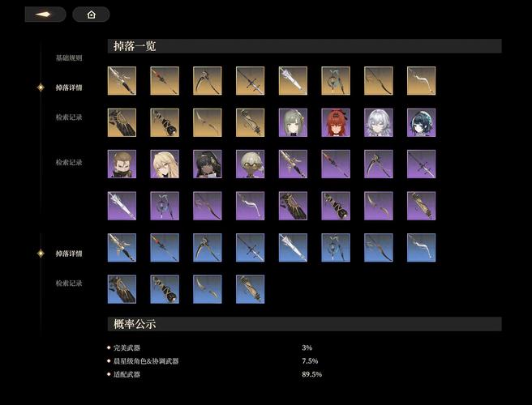Select the purple white broadblade icon
The image size is (532, 405).
(122, 206)
